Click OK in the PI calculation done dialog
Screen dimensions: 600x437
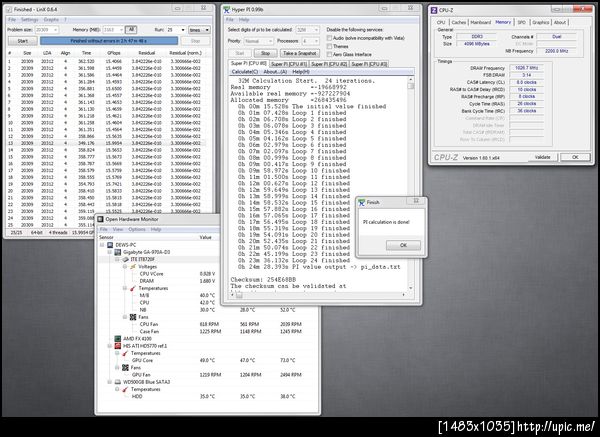coord(403,245)
